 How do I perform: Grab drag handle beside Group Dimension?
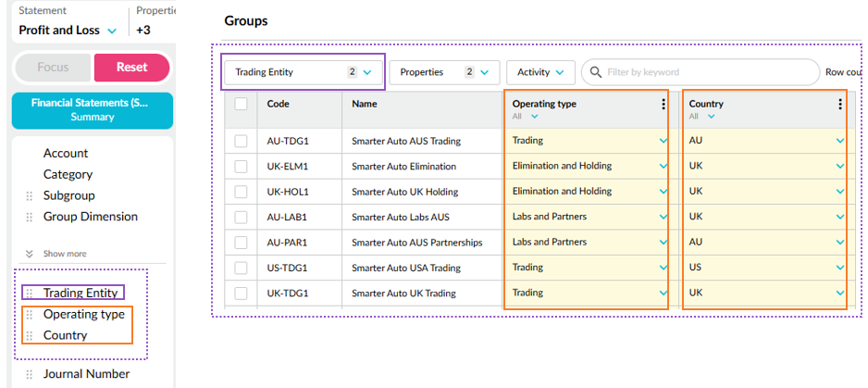(29, 218)
